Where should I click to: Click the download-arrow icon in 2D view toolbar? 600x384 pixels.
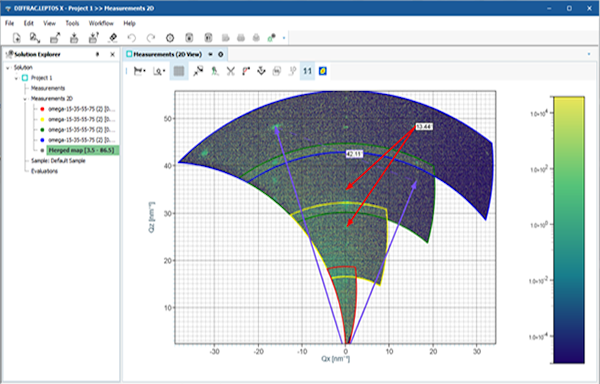261,71
